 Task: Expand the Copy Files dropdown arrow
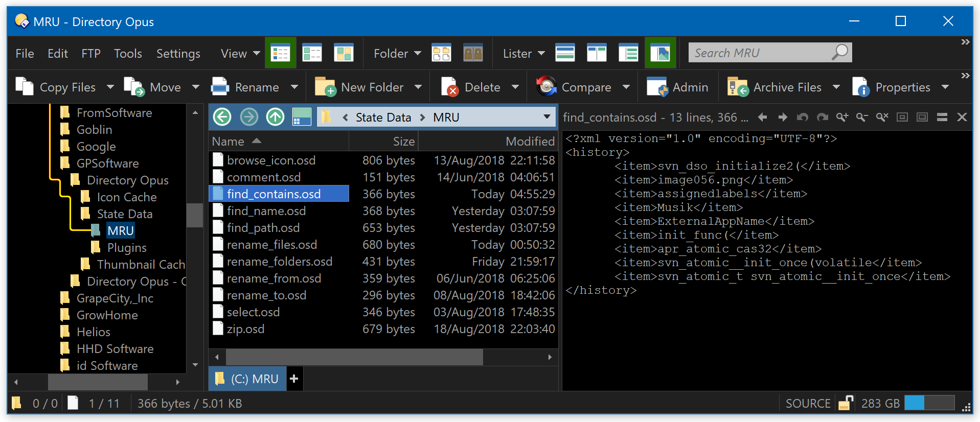[x=110, y=87]
